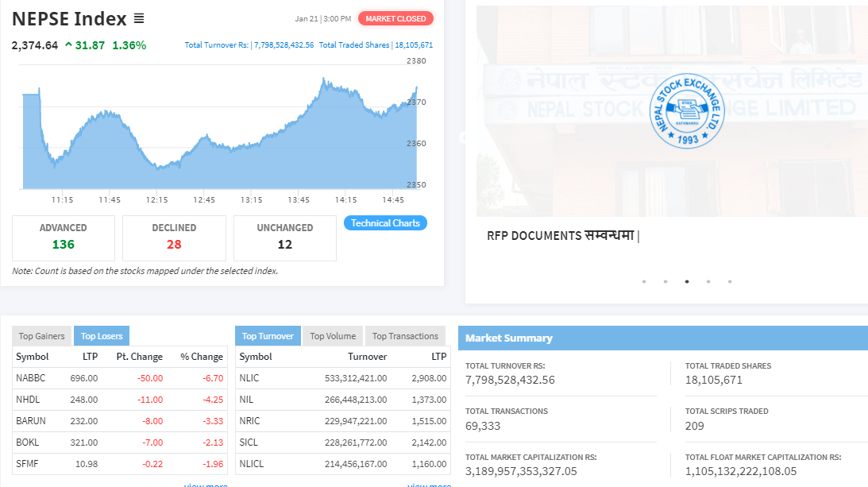The width and height of the screenshot is (868, 487).
Task: Click Total Market Capitalization value
Action: [521, 471]
